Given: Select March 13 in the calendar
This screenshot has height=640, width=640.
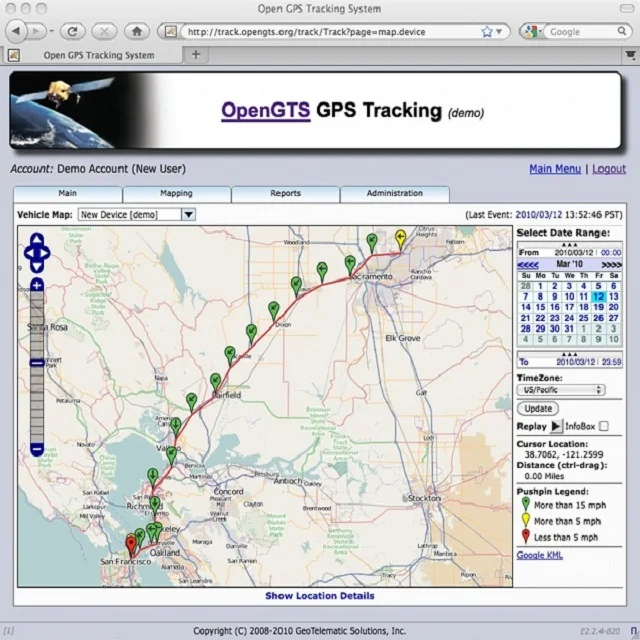Looking at the screenshot, I should pyautogui.click(x=613, y=297).
